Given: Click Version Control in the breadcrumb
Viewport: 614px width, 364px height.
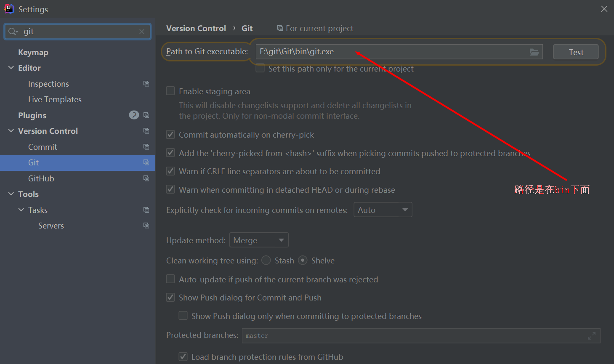Looking at the screenshot, I should 196,28.
